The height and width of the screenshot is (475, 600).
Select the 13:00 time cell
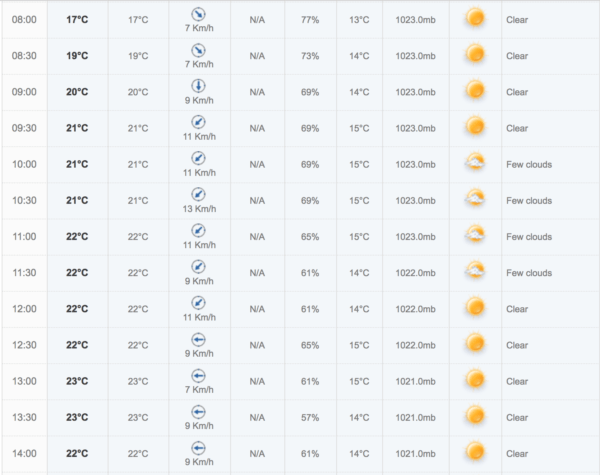(x=24, y=381)
